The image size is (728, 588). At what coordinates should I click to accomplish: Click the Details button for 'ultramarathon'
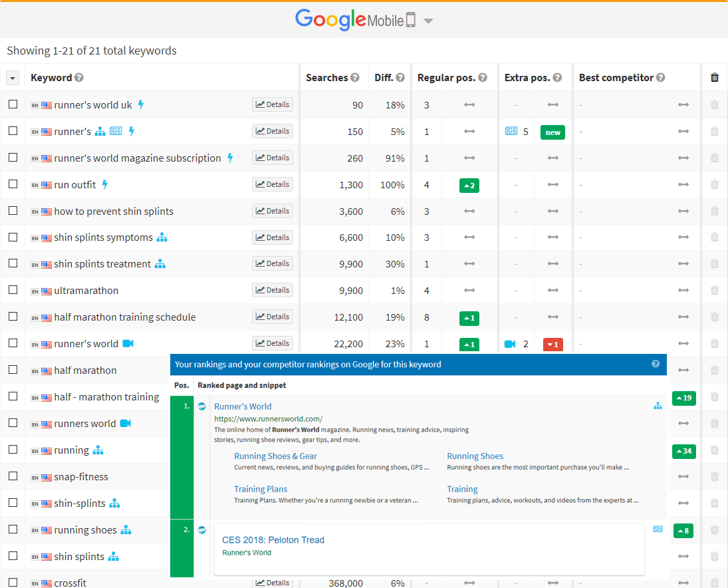click(x=273, y=289)
